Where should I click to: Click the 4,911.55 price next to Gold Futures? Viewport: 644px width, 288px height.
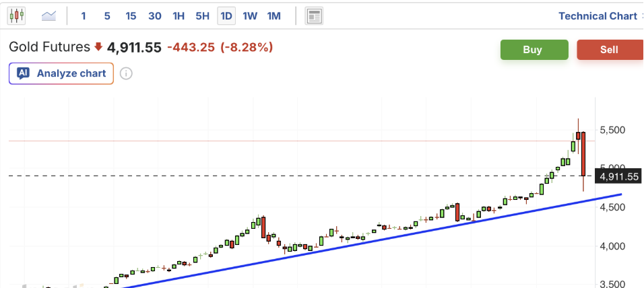(x=134, y=48)
